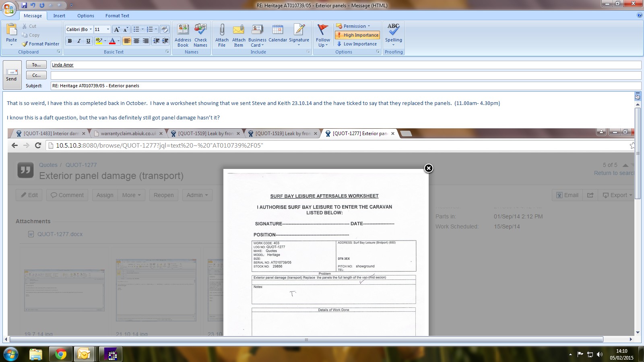644x362 pixels.
Task: Toggle Bold text formatting
Action: pos(70,41)
